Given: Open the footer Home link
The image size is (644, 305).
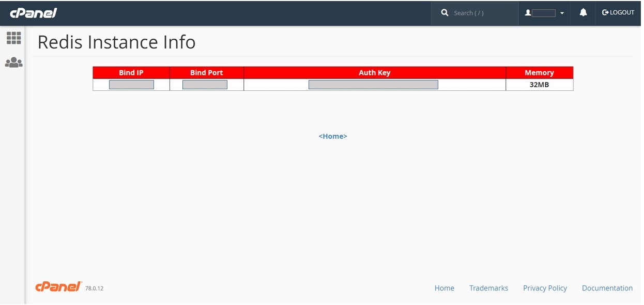Looking at the screenshot, I should click(444, 288).
